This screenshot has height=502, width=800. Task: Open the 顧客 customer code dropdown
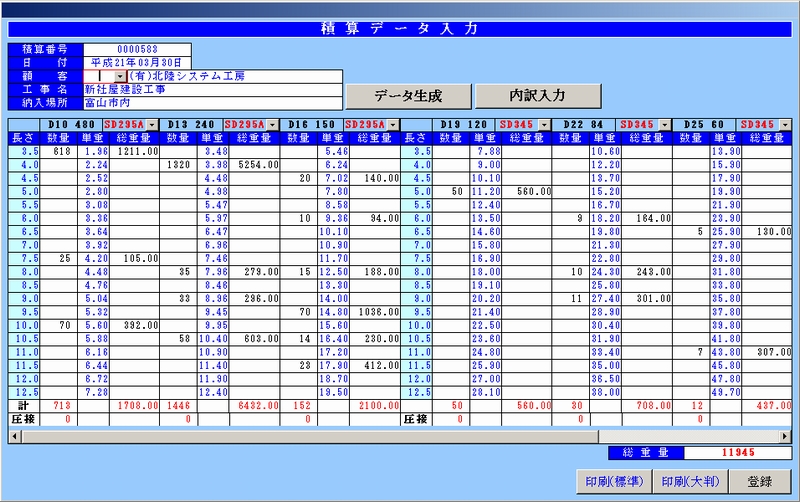tap(120, 76)
